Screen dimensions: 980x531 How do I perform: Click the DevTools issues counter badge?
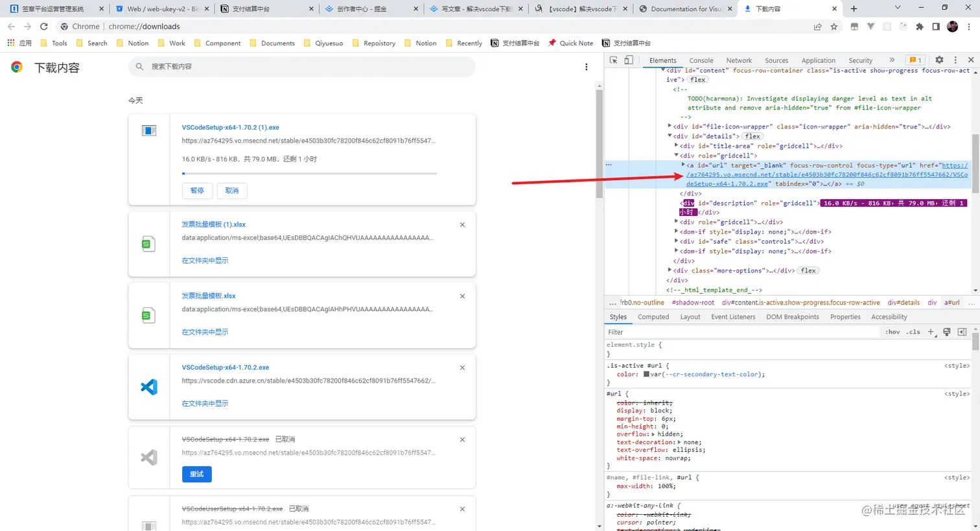click(915, 60)
